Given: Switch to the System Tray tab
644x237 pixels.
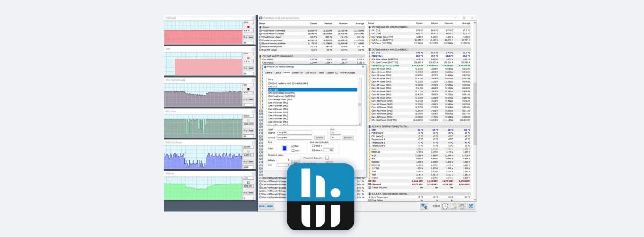Looking at the screenshot, I should (298, 73).
